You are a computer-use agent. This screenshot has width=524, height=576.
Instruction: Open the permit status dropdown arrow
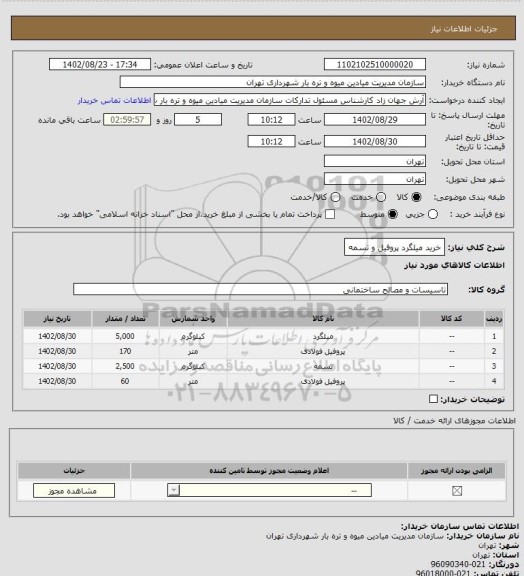click(x=173, y=490)
